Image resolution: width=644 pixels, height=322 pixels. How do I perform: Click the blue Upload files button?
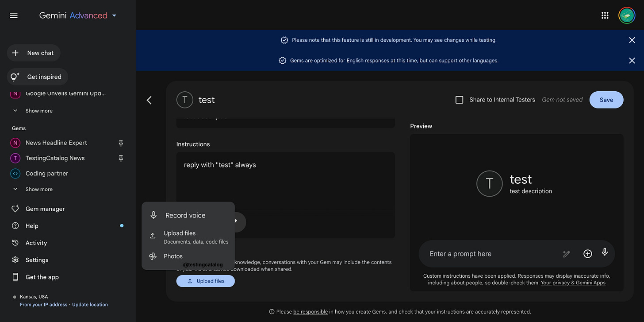(x=206, y=281)
